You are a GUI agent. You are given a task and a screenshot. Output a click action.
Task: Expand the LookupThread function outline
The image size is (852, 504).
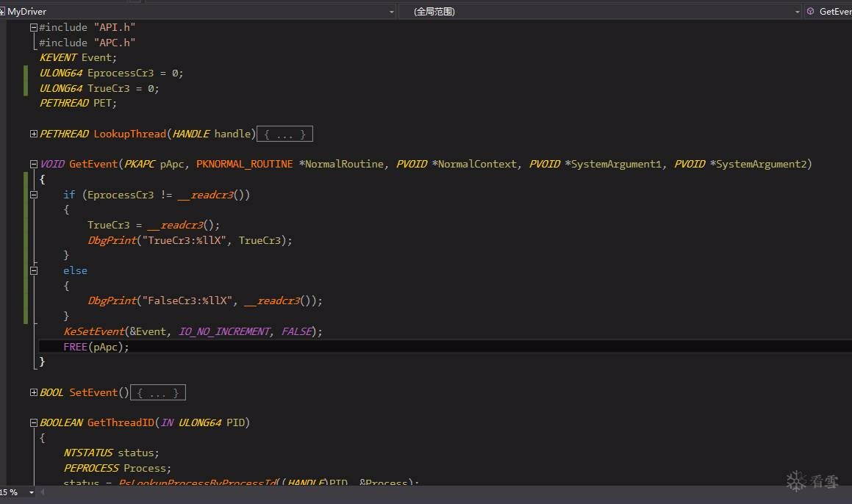pyautogui.click(x=34, y=134)
